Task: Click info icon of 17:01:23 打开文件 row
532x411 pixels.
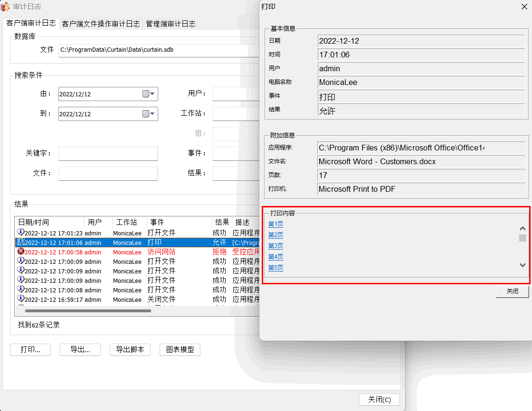Action: (x=21, y=232)
